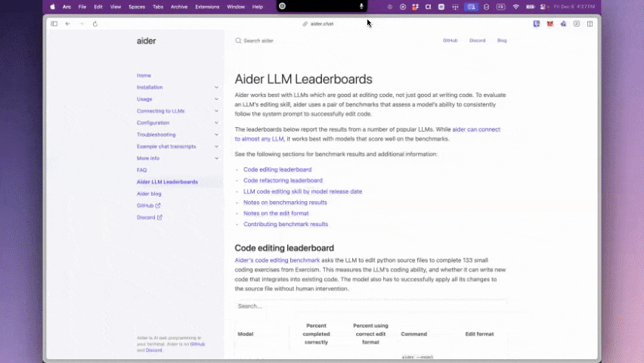
Task: Expand the Troubleshooting section chevron
Action: (216, 135)
